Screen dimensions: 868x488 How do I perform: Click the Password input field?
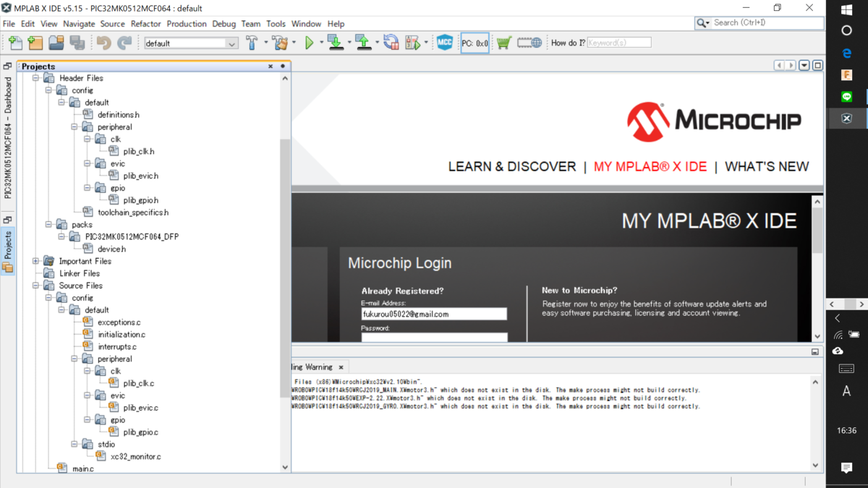(434, 337)
